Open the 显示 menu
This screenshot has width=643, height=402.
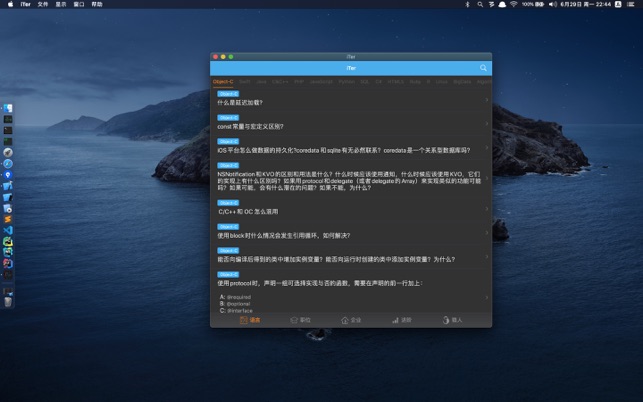(x=61, y=4)
